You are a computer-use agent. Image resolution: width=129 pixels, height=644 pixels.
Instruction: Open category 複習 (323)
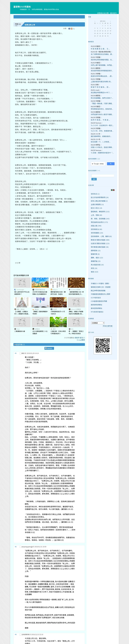(94, 272)
